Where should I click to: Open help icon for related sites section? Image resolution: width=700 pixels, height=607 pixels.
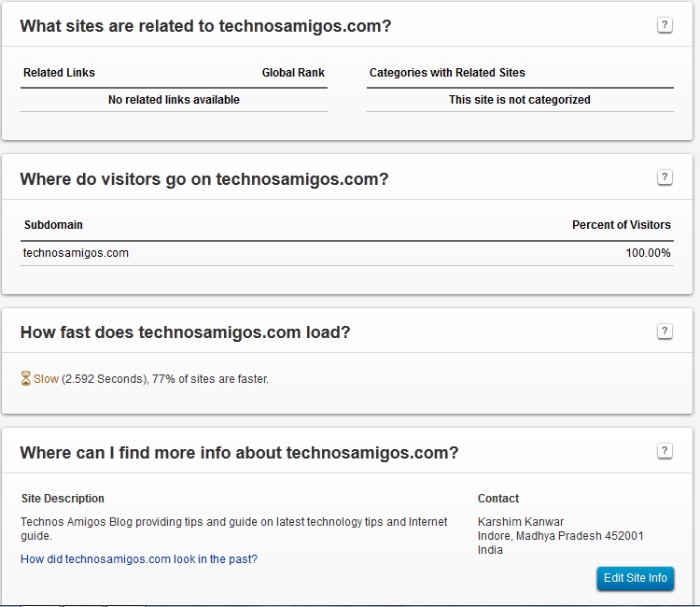pyautogui.click(x=665, y=25)
